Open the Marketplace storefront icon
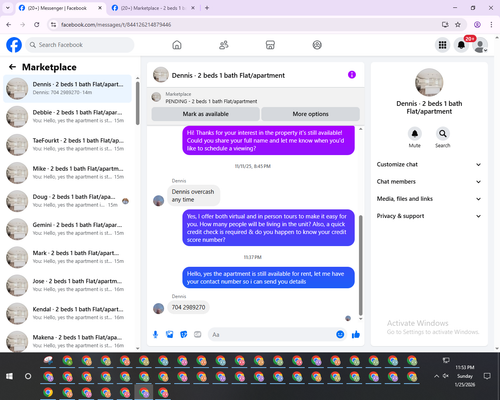Screen dimensions: 500x400 pos(270,45)
